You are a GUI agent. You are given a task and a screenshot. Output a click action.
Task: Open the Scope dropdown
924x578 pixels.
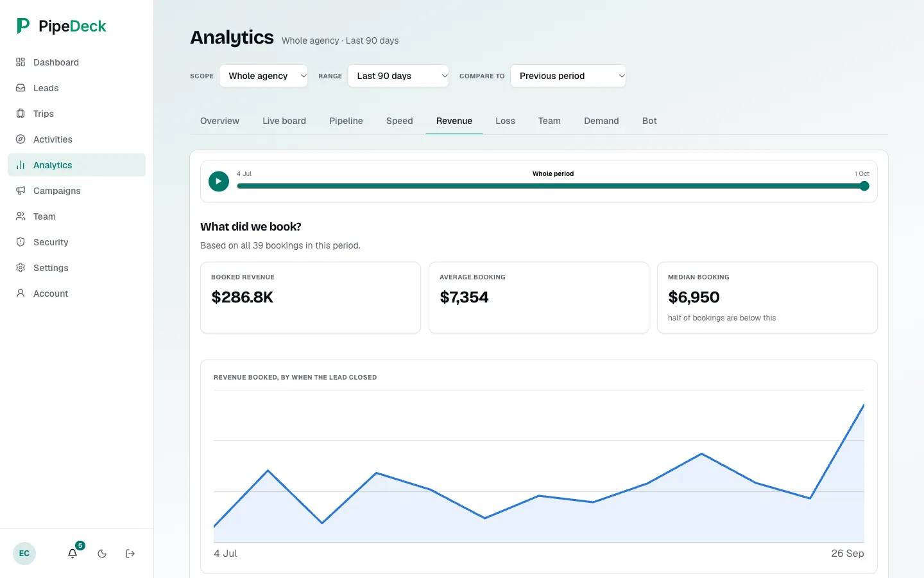pyautogui.click(x=264, y=76)
